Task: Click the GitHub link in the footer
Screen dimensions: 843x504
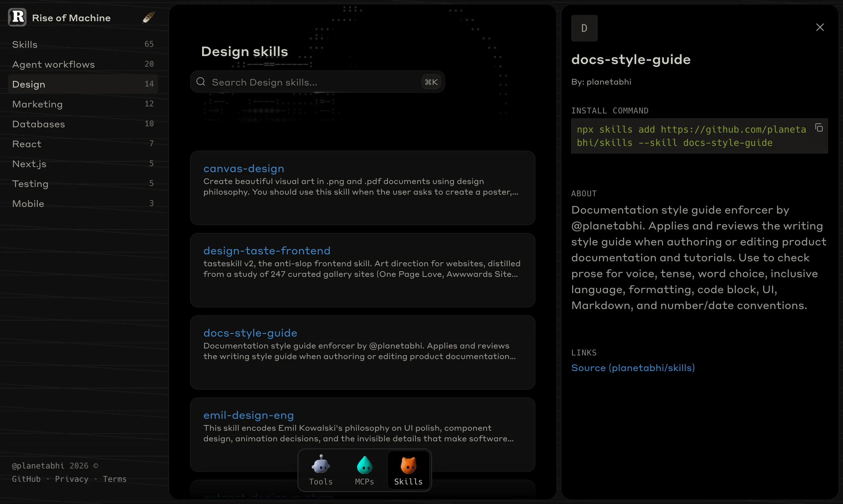Action: click(x=26, y=479)
